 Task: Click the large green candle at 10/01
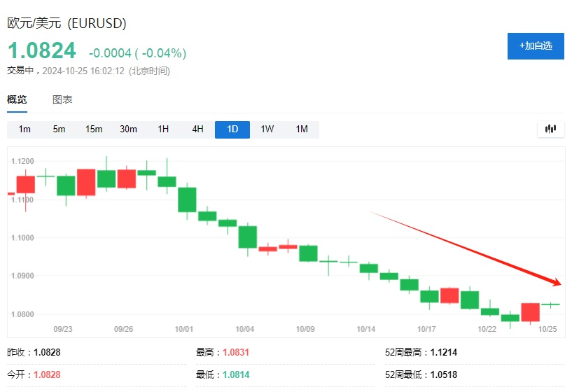tap(187, 199)
